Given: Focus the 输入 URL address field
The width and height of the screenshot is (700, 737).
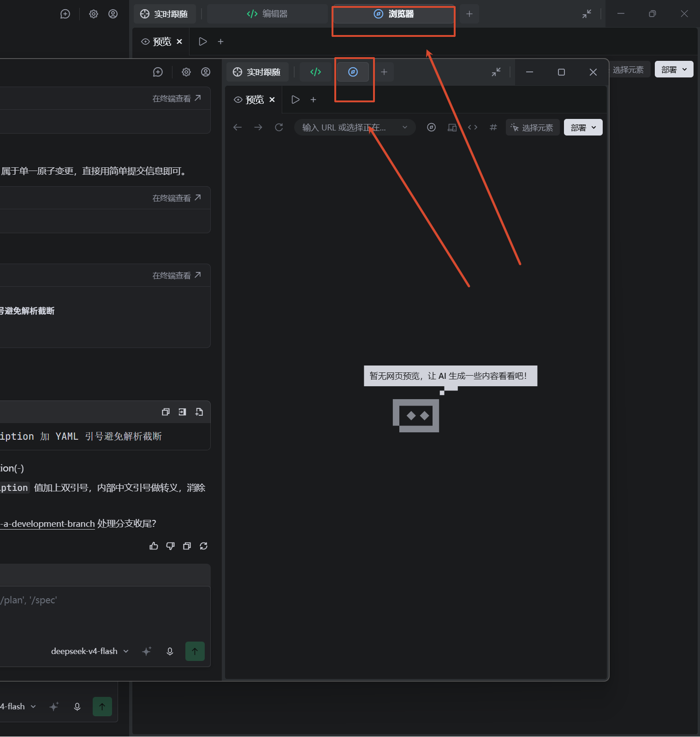Looking at the screenshot, I should pos(355,127).
